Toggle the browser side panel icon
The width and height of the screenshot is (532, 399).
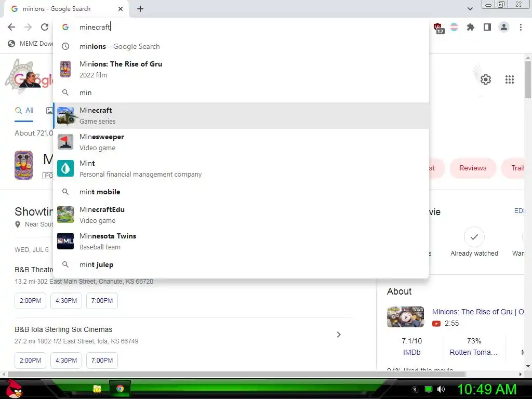pos(487,27)
